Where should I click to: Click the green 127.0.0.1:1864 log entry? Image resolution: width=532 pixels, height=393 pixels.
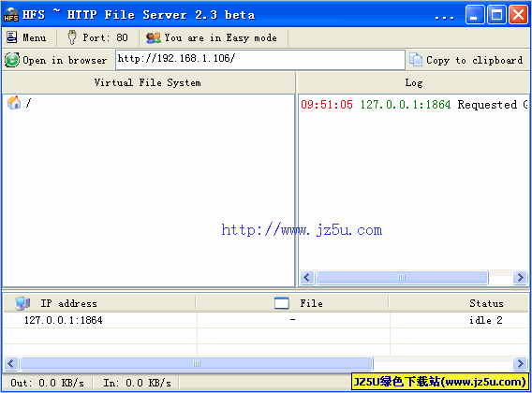[406, 105]
